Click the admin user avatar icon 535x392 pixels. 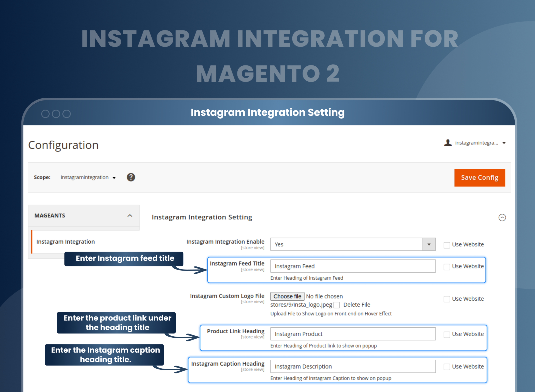[x=448, y=143]
